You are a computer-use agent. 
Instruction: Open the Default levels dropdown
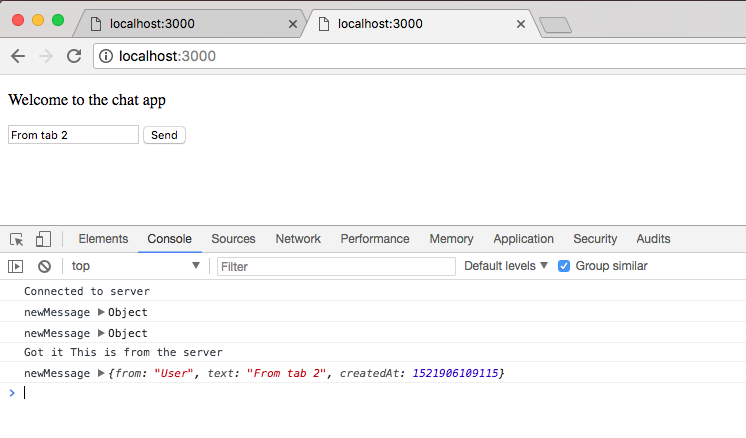[506, 266]
